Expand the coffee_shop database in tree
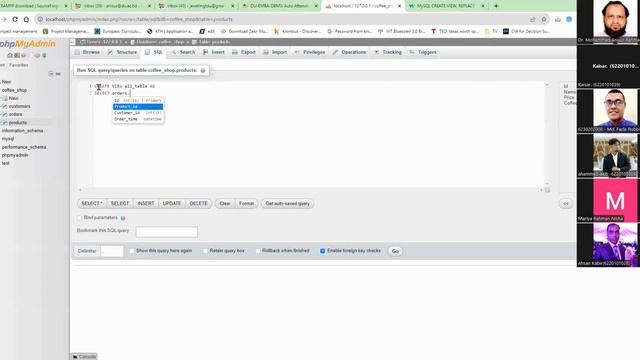The height and width of the screenshot is (360, 640). tap(14, 90)
